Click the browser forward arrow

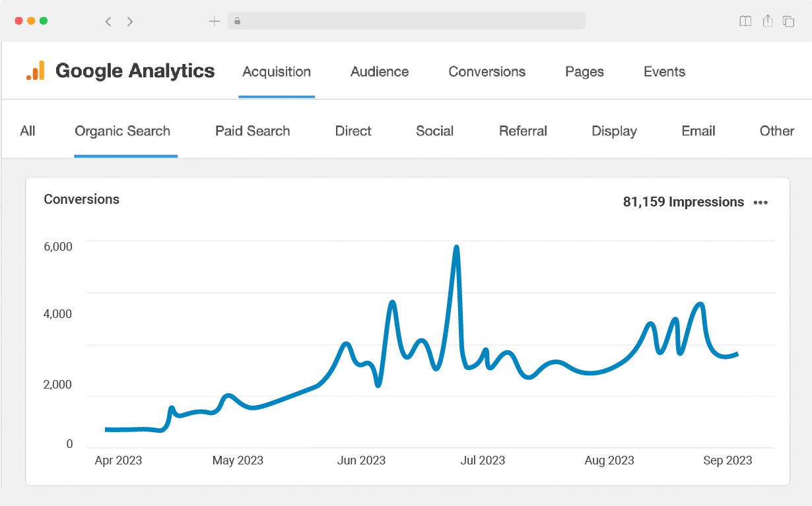click(130, 21)
